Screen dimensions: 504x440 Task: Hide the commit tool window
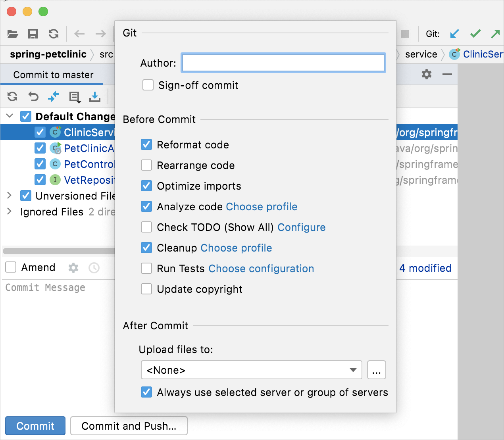coord(447,74)
